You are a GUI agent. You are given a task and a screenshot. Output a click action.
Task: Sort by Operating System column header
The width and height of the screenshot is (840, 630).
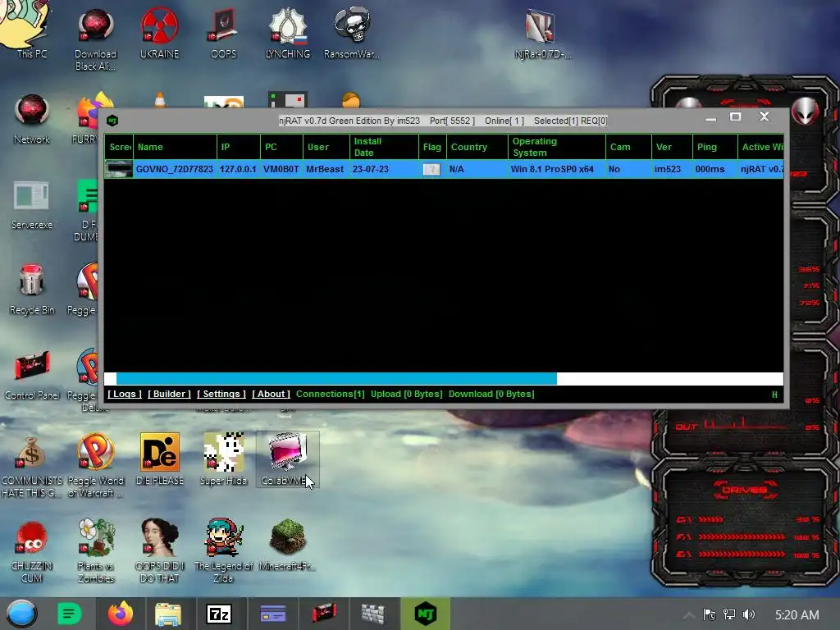click(557, 147)
